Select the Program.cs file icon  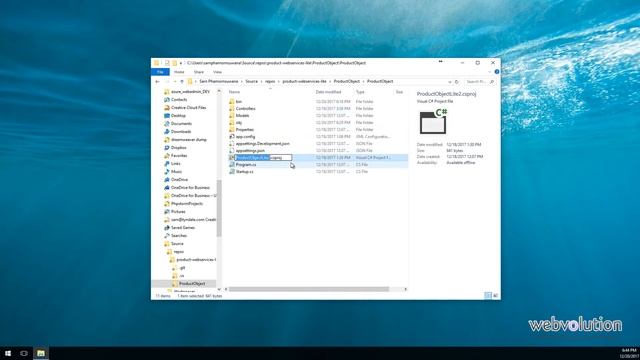click(232, 164)
